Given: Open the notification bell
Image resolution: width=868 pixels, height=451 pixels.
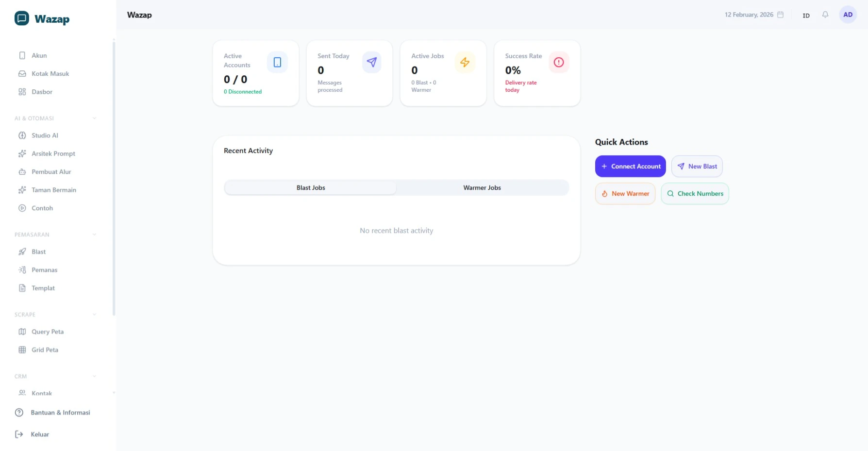Looking at the screenshot, I should pos(825,15).
